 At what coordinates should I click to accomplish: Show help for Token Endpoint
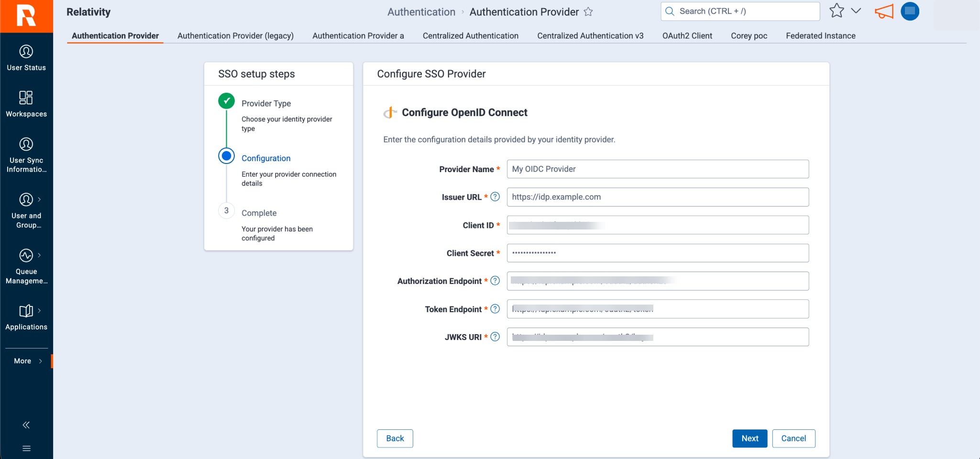[x=495, y=309]
